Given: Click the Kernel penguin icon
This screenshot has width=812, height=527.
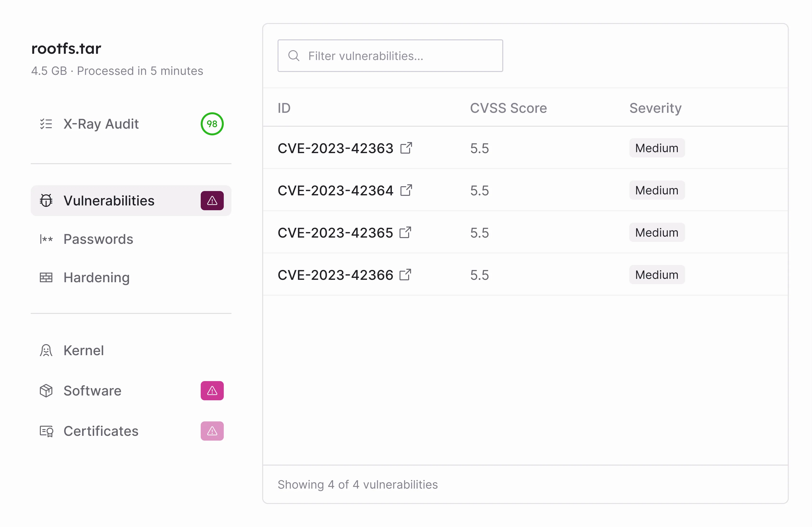Looking at the screenshot, I should point(46,351).
